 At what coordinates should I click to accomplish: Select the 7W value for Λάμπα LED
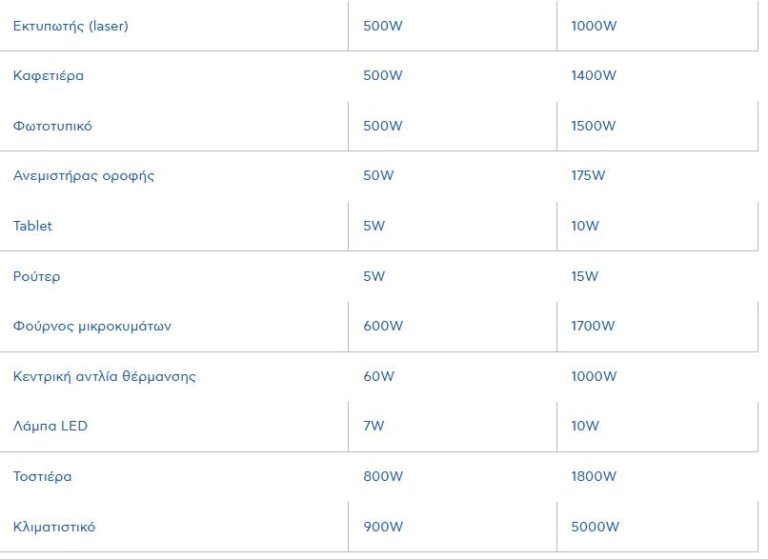click(x=374, y=426)
